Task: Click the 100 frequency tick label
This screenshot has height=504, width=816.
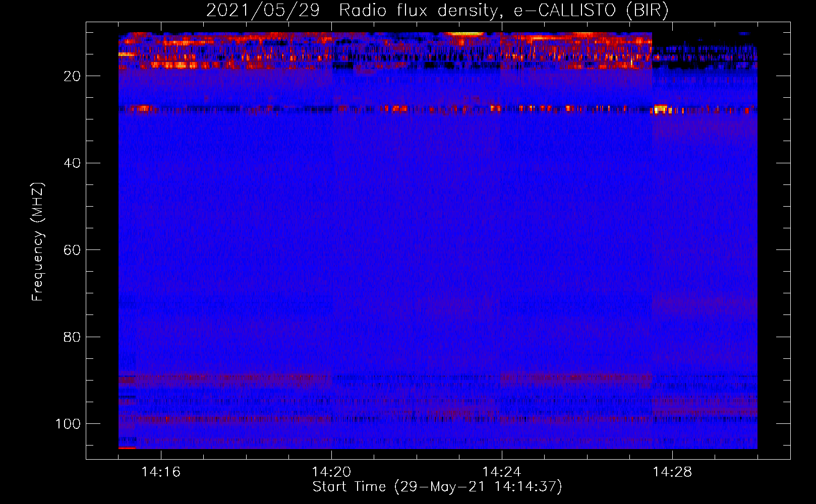Action: point(68,424)
